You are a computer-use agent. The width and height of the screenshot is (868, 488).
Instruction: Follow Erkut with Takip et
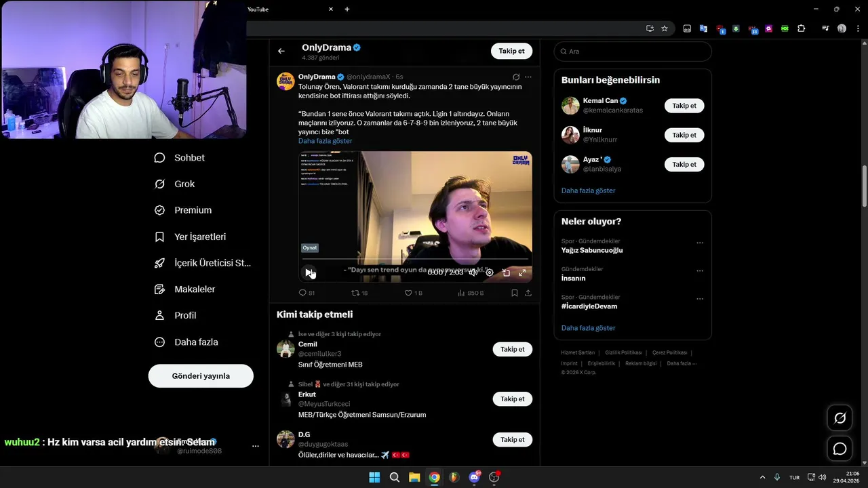coord(513,399)
